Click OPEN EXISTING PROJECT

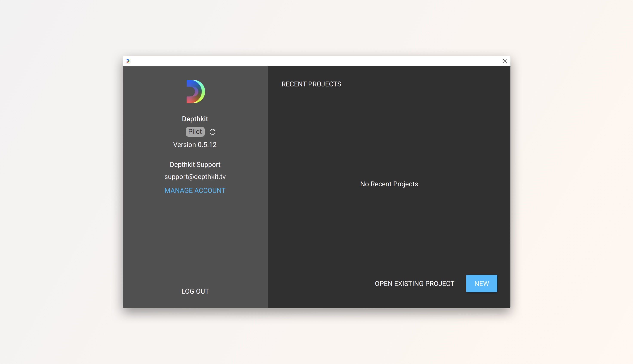point(414,283)
